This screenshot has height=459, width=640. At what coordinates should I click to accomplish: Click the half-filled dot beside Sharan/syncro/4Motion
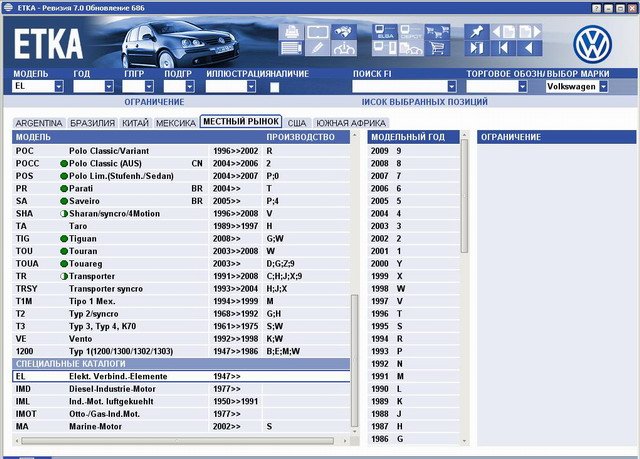click(64, 213)
